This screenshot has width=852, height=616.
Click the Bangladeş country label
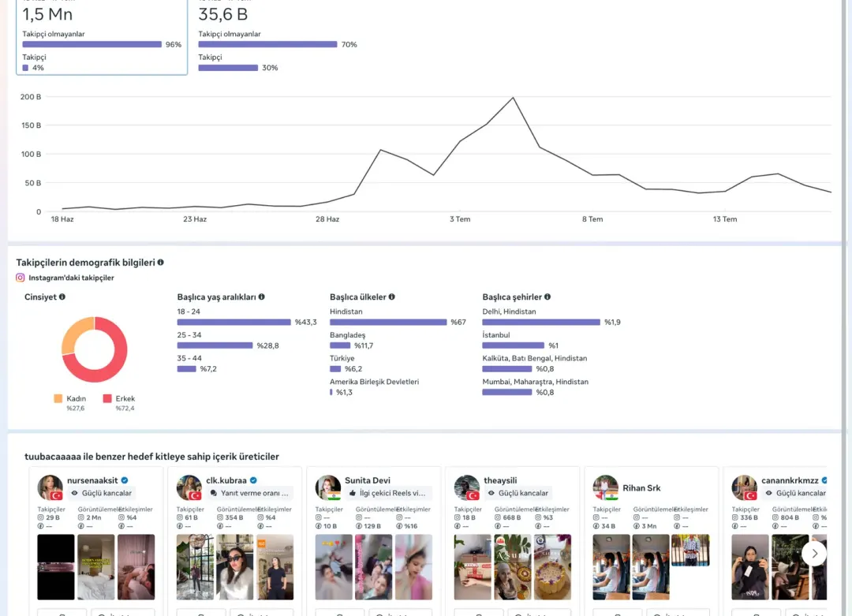click(x=348, y=335)
